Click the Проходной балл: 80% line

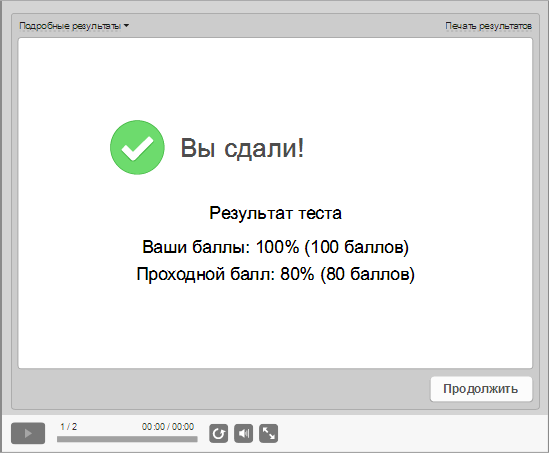pyautogui.click(x=276, y=274)
